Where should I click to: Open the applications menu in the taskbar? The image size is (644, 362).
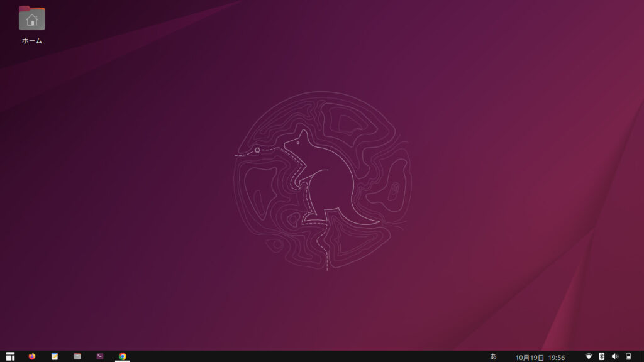point(10,356)
